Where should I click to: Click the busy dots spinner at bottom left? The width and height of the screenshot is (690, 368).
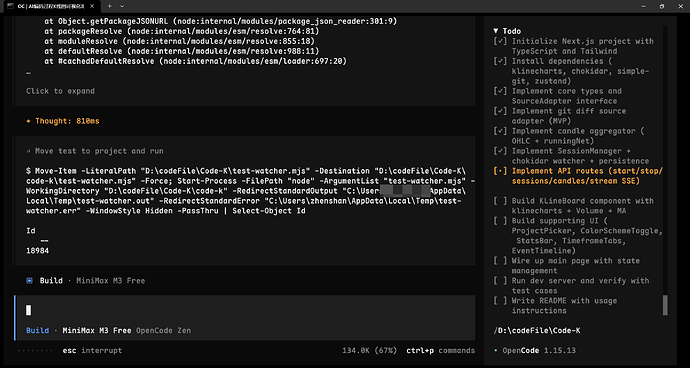click(35, 351)
